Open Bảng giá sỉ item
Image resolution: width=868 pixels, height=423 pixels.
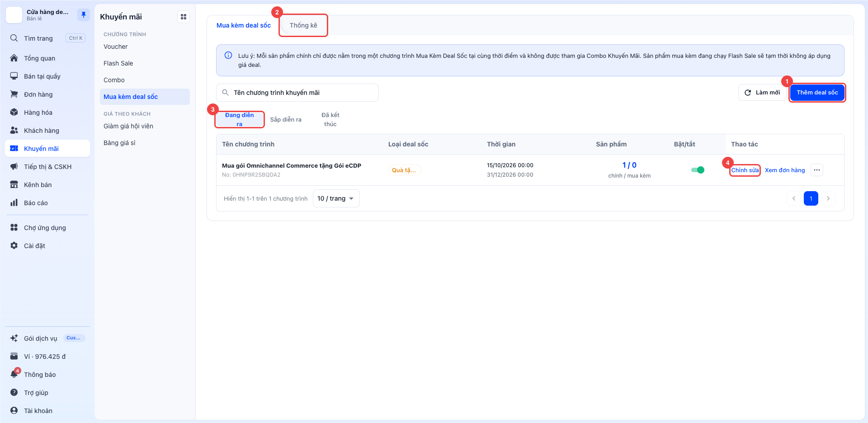click(145, 143)
